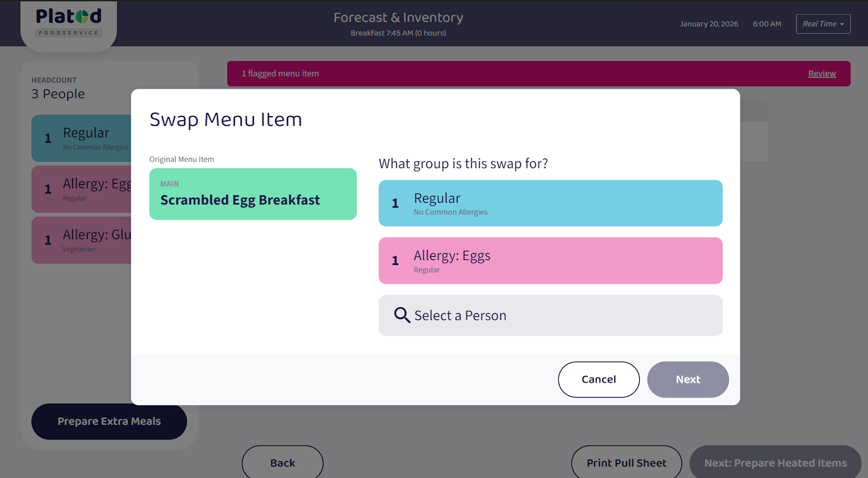Open the Select a Person search field
Screen dimensions: 868x478
pos(550,315)
